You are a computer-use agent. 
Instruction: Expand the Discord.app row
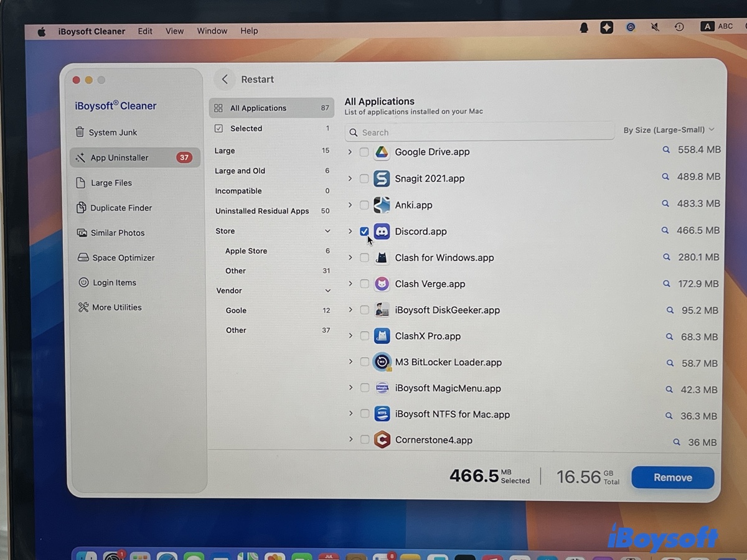click(x=350, y=231)
